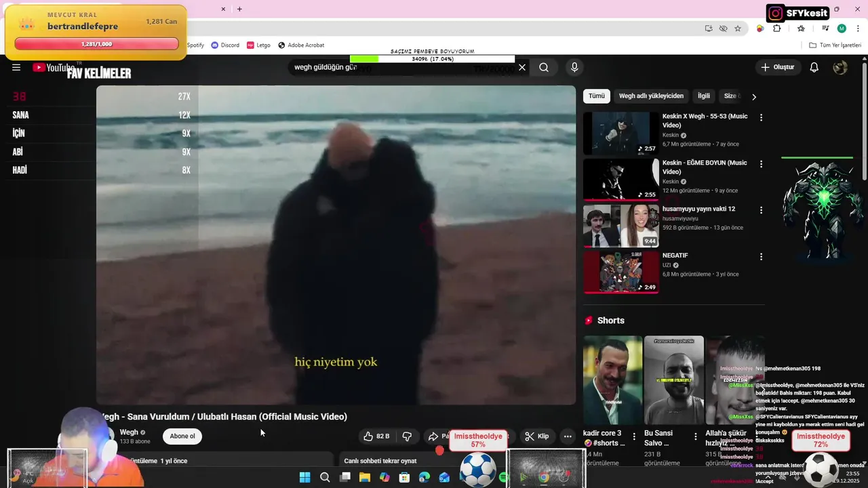
Task: Clear the YouTube search box text
Action: point(522,67)
